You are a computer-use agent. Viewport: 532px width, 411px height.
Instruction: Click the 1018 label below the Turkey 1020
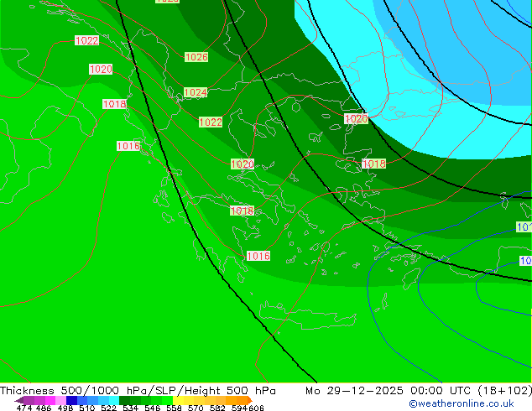(373, 164)
